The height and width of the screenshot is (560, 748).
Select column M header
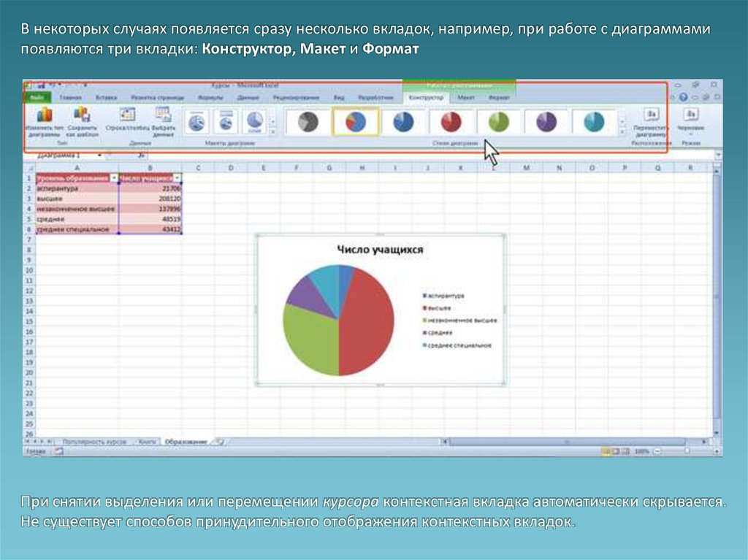pyautogui.click(x=526, y=168)
